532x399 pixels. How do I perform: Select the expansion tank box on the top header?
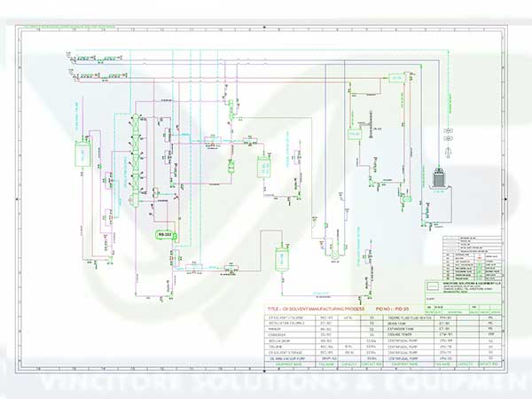pyautogui.click(x=396, y=78)
